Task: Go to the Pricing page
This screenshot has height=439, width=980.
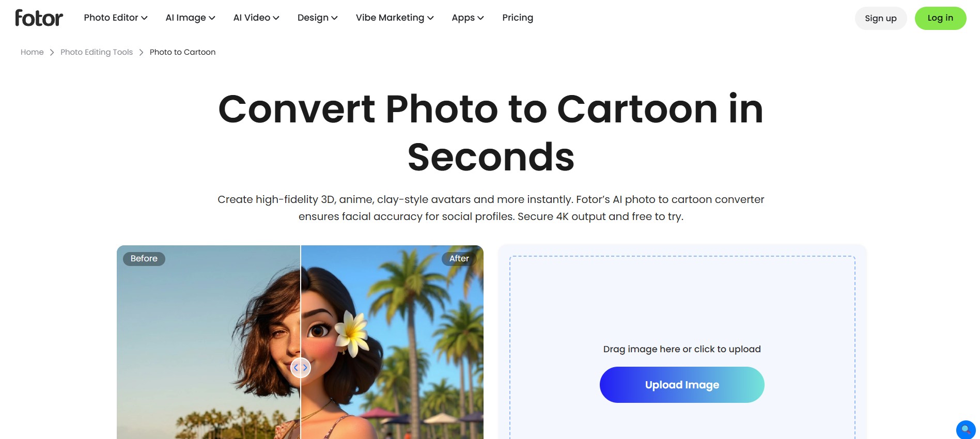Action: [518, 18]
